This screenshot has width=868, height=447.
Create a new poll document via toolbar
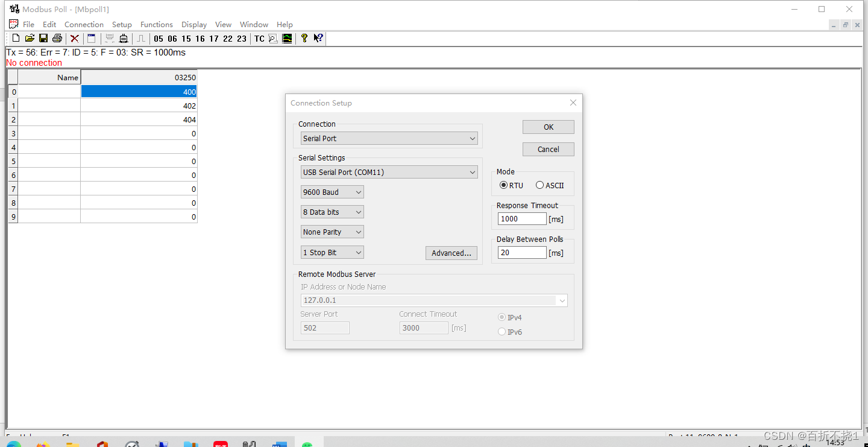click(16, 38)
